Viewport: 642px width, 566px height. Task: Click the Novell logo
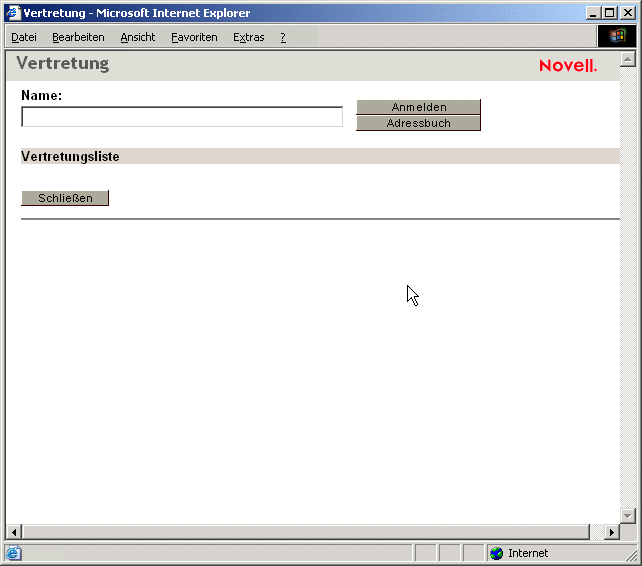tap(568, 66)
